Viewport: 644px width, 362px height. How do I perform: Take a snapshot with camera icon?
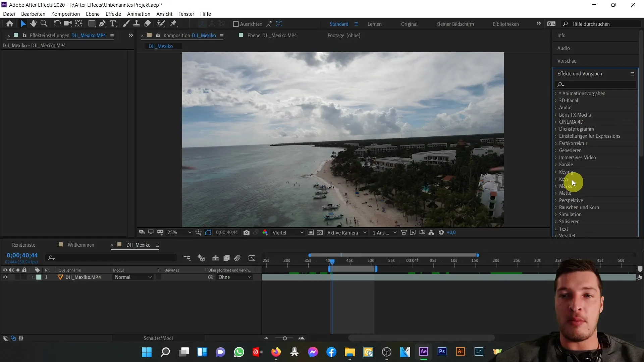click(x=247, y=233)
